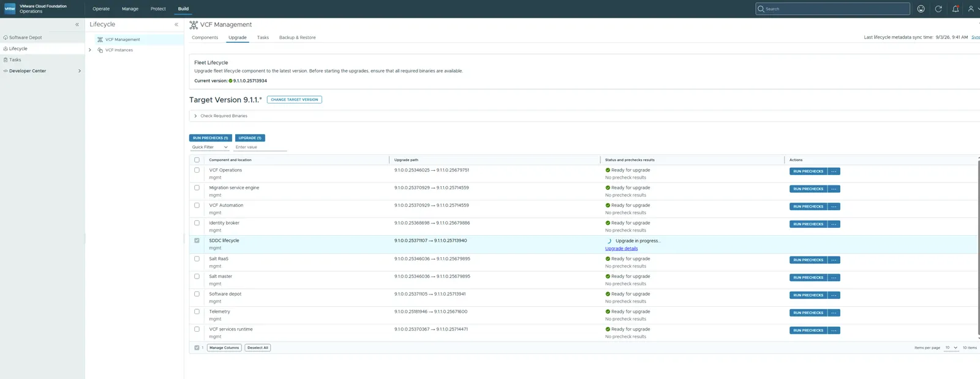
Task: Open the feedback smiley icon
Action: (921, 9)
